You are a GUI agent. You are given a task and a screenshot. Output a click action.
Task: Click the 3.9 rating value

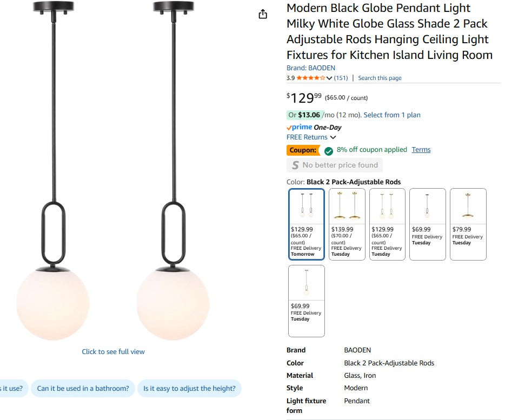point(290,78)
